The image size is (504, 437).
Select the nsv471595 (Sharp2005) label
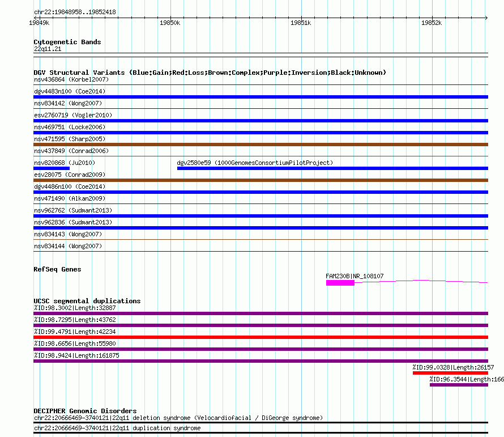click(x=70, y=139)
